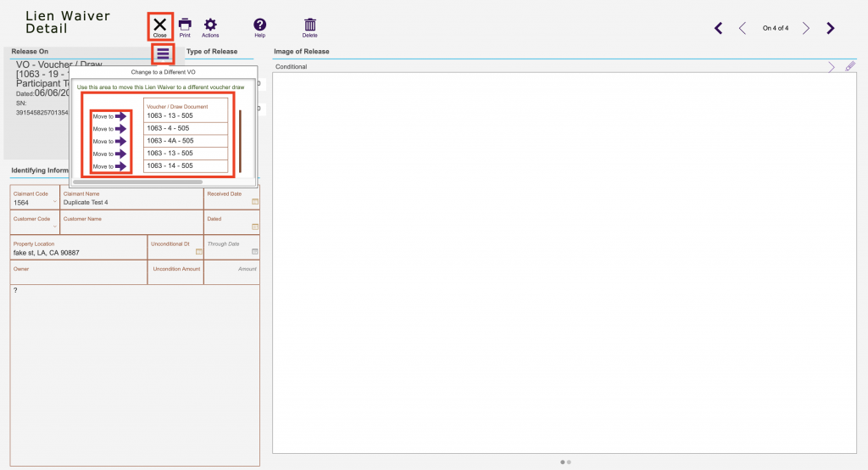Viewport: 868px width, 470px height.
Task: Select the 1063 - 4 - 505 voucher row
Action: pyautogui.click(x=186, y=128)
